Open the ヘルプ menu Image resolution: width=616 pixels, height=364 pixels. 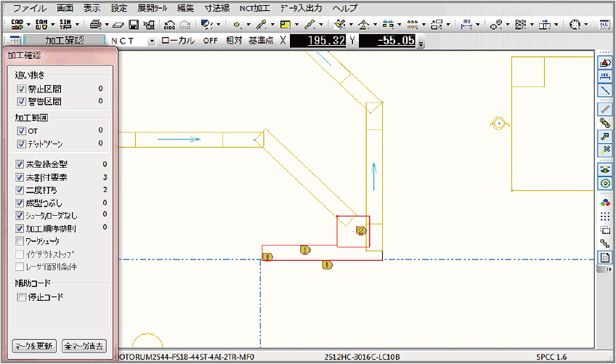(x=344, y=8)
